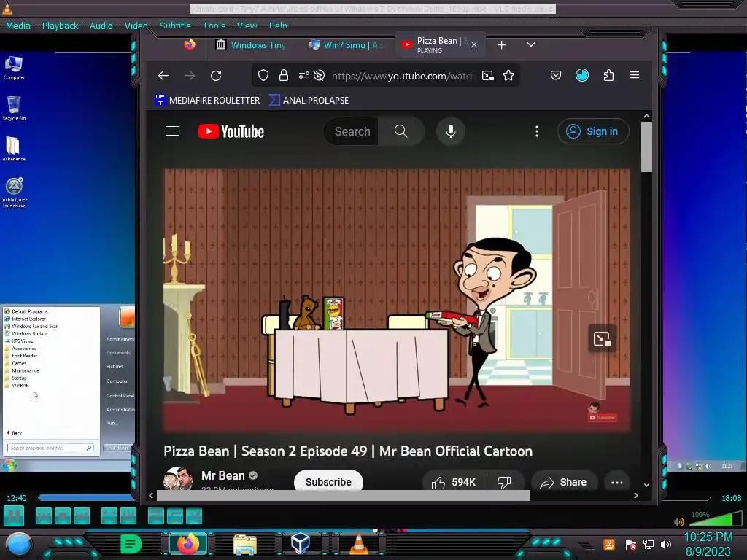
Task: Click the blue circular extension icon in the toolbar
Action: (x=582, y=75)
